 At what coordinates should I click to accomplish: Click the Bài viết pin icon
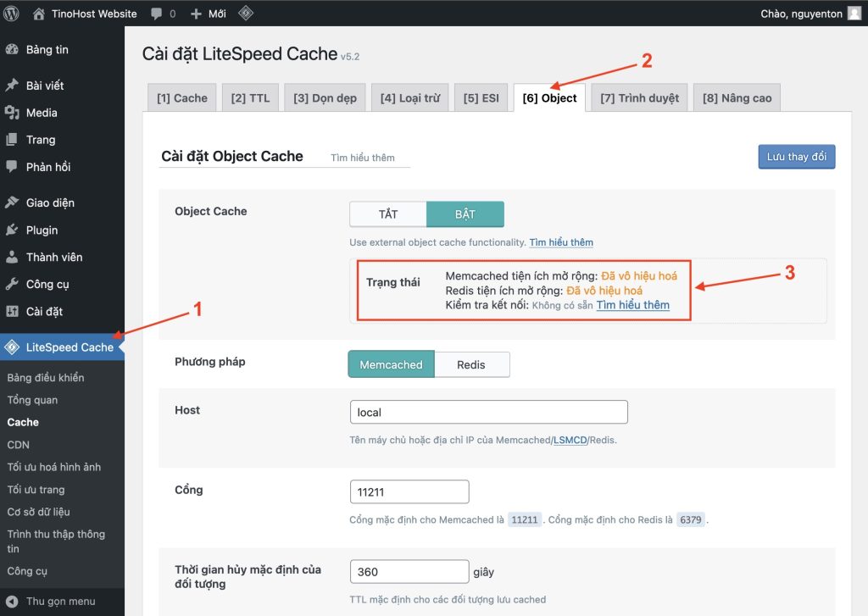[12, 86]
